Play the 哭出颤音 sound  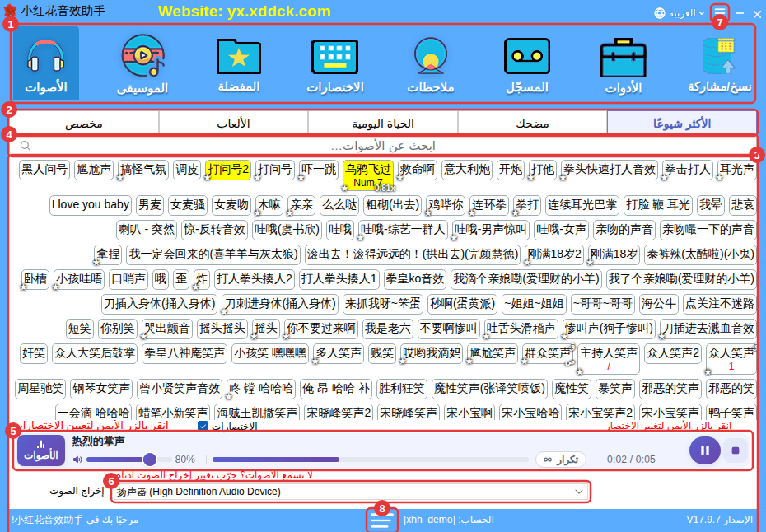coord(166,329)
